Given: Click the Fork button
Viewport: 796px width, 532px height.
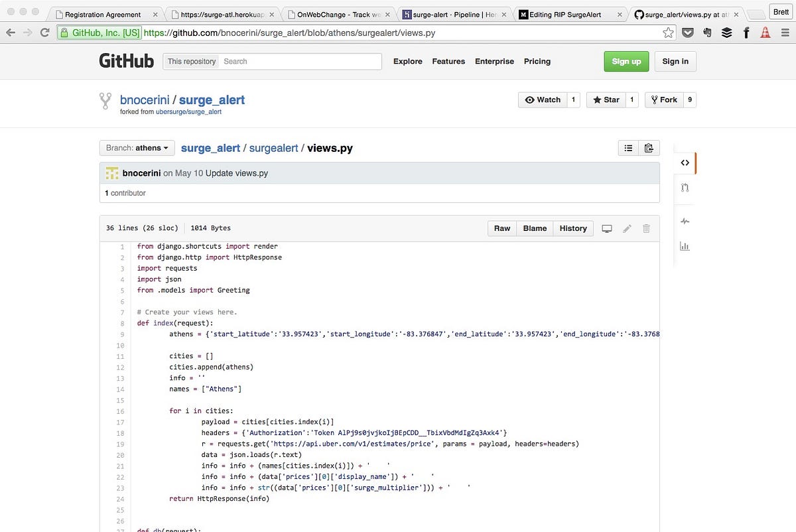Looking at the screenshot, I should pos(664,100).
